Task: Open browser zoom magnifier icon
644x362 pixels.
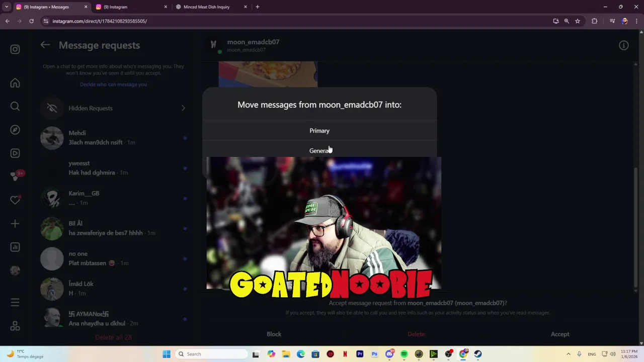Action: pyautogui.click(x=567, y=21)
